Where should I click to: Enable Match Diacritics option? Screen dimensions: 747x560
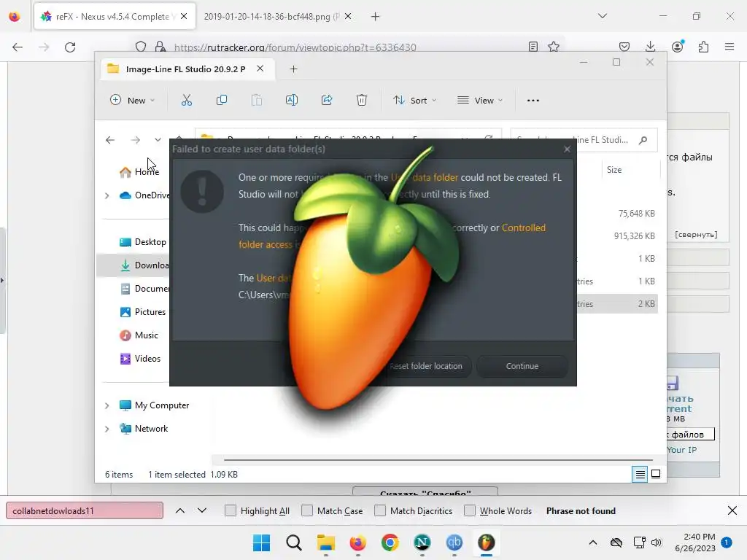[x=380, y=510]
